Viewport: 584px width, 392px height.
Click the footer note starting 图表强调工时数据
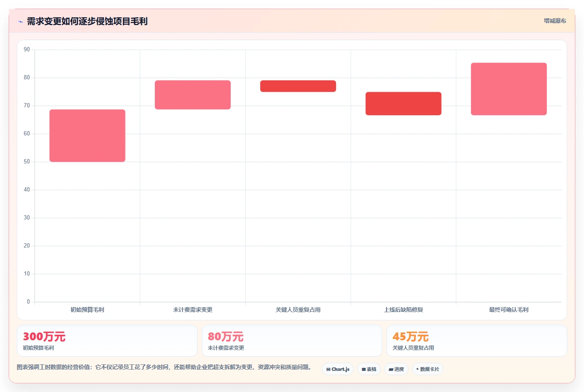click(164, 367)
